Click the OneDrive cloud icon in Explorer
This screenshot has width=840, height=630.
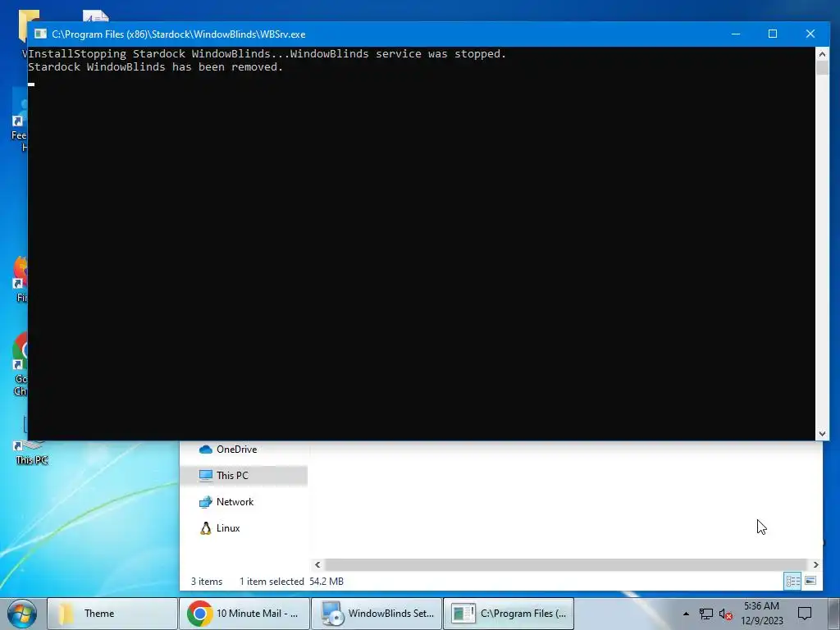tap(205, 450)
